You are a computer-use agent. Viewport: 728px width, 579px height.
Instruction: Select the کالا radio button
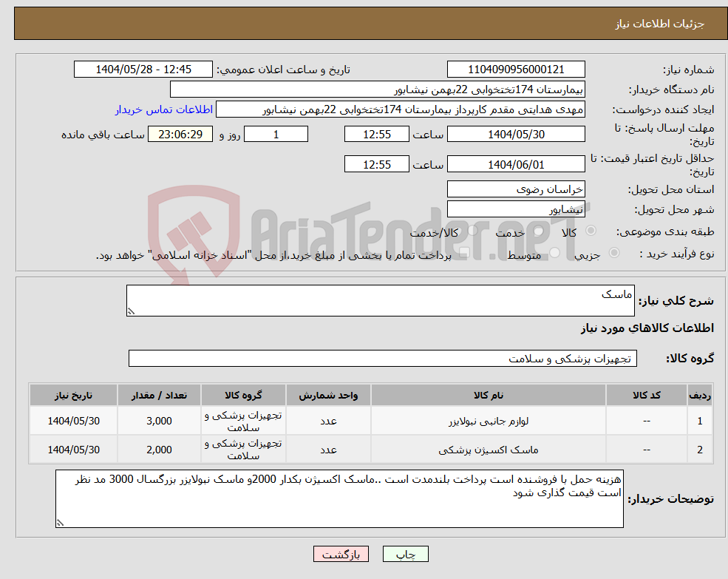591,230
